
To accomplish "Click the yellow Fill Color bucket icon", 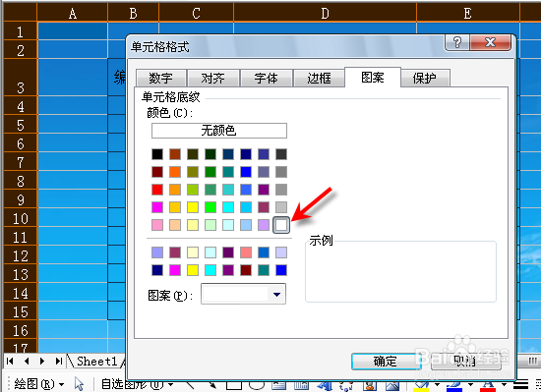I will click(x=421, y=386).
